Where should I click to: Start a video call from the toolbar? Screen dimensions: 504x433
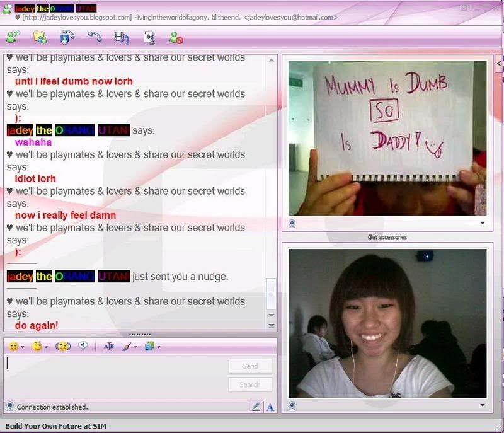click(67, 38)
